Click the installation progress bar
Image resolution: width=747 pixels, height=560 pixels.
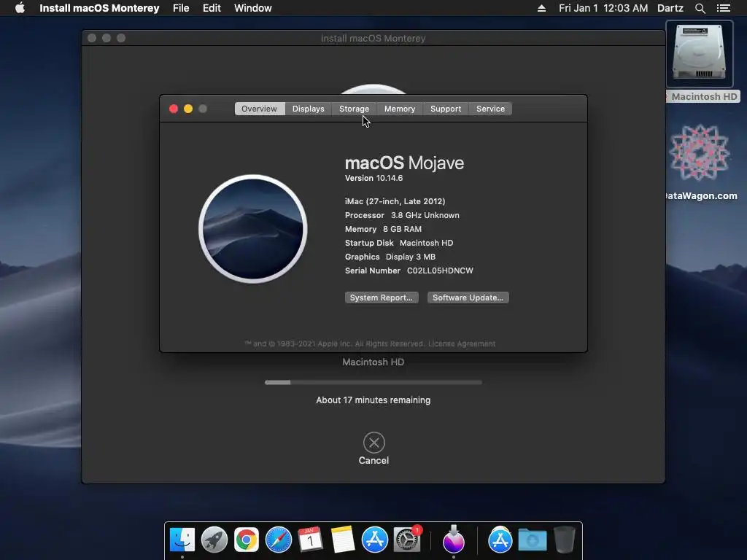click(373, 382)
